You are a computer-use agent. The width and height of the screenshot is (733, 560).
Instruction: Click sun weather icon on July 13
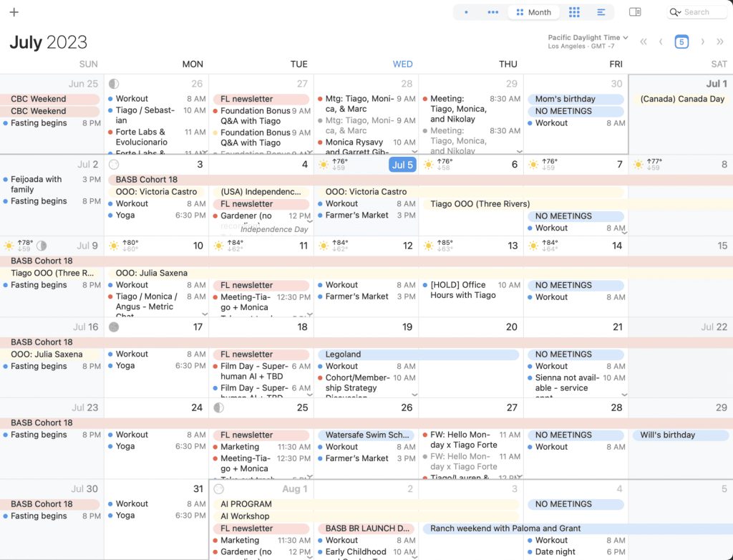(428, 246)
